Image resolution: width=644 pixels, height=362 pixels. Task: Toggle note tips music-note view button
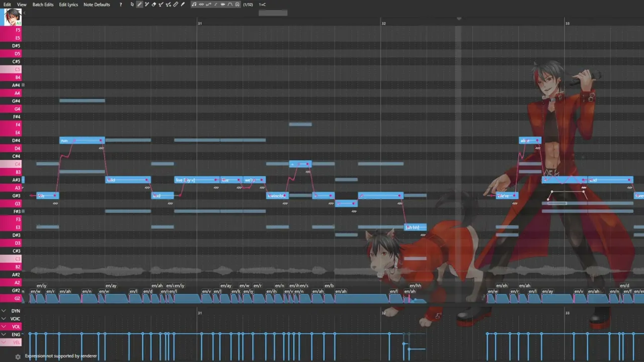coord(194,5)
